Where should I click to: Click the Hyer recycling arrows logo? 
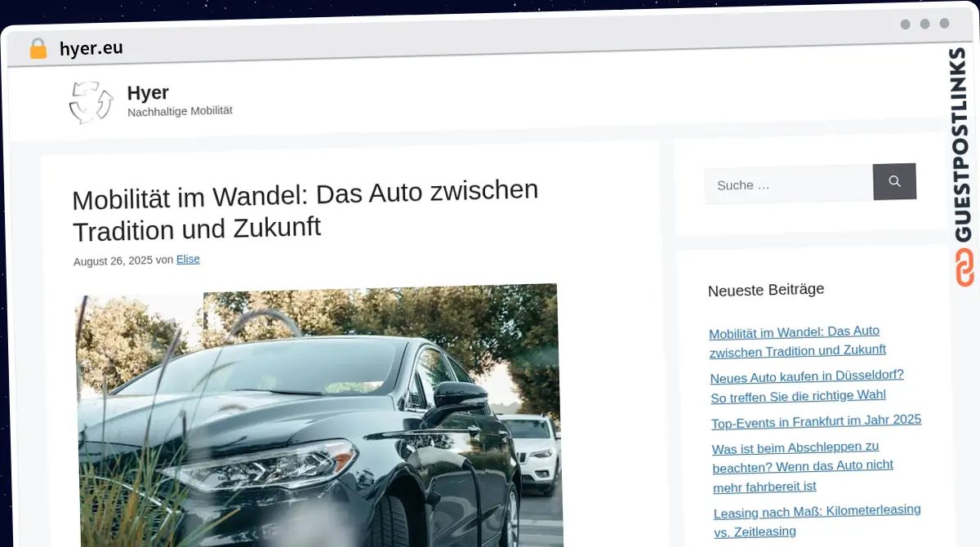[x=91, y=103]
